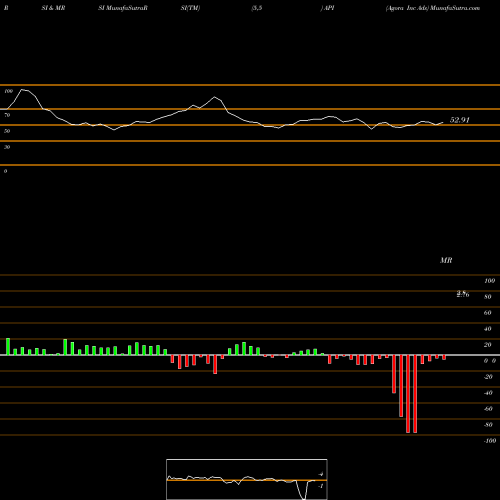500x500 pixels.
Task: Click the RSI value 52.91 label
Action: tap(460, 120)
